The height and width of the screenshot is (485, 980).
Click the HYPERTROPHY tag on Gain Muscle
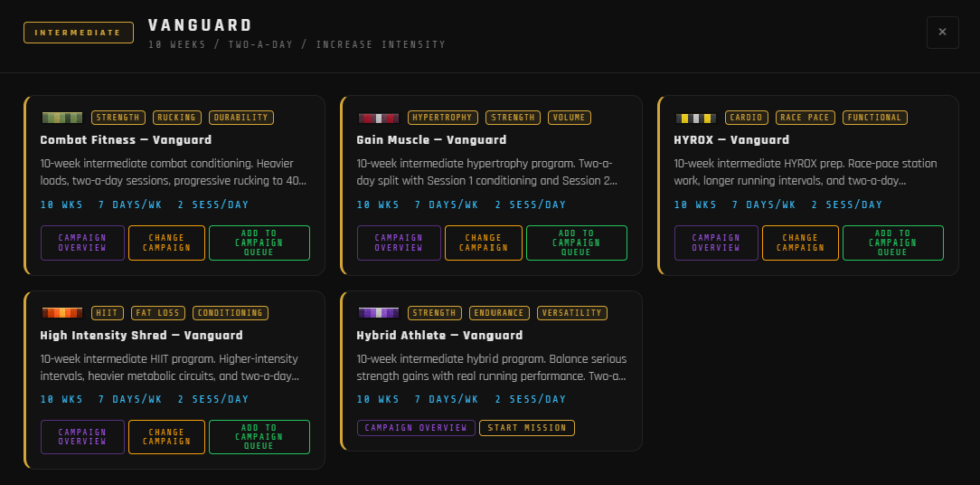[x=443, y=118]
